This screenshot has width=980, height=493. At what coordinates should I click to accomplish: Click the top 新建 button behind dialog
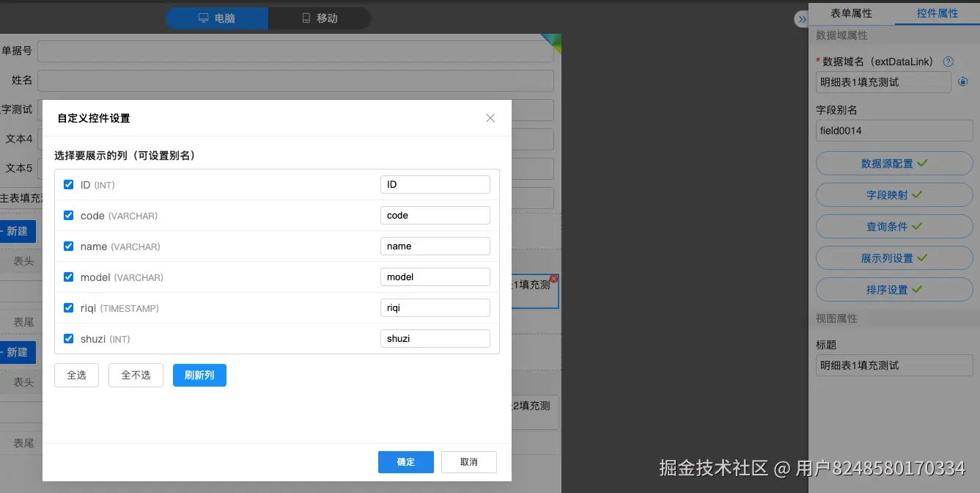point(18,231)
